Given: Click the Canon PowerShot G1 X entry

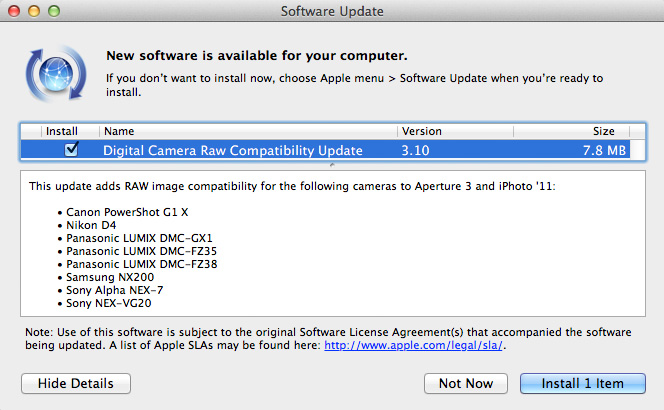Looking at the screenshot, I should (127, 212).
